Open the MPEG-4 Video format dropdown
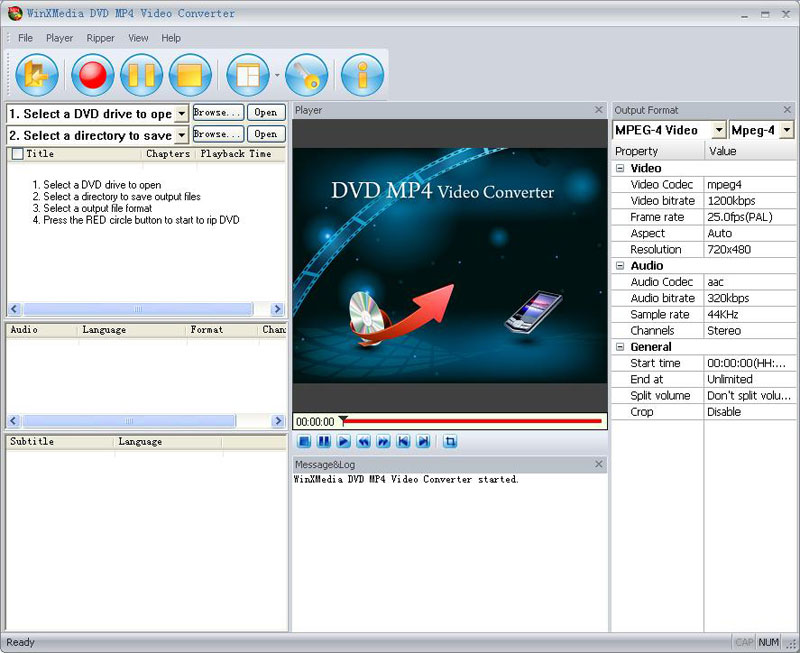800x653 pixels. 719,130
